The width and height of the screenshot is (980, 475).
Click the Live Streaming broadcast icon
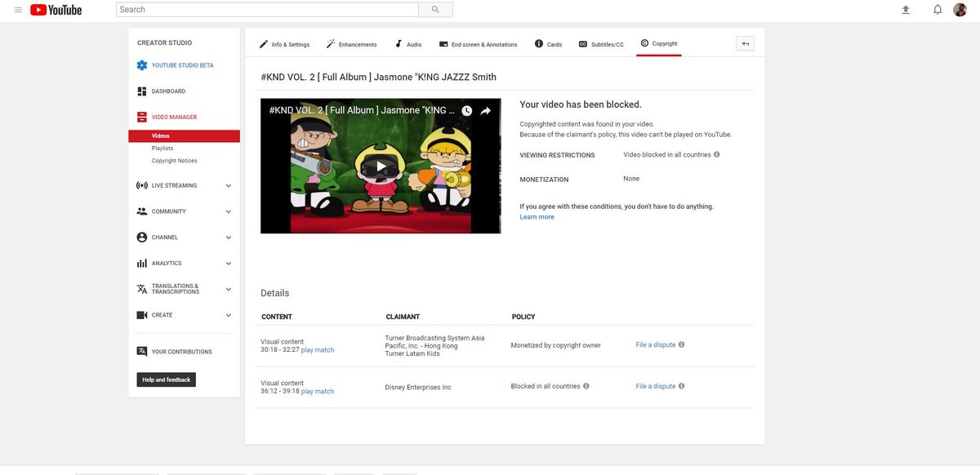point(142,185)
